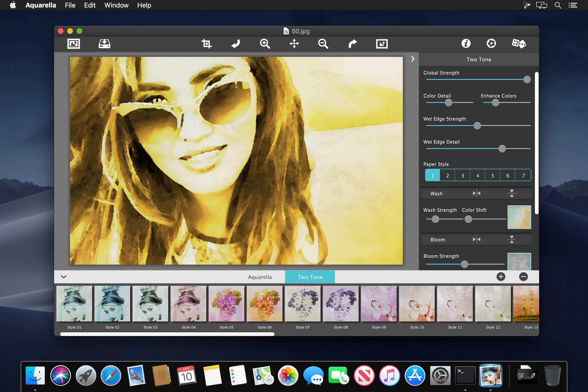Collapse the right settings panel chevron

(413, 59)
